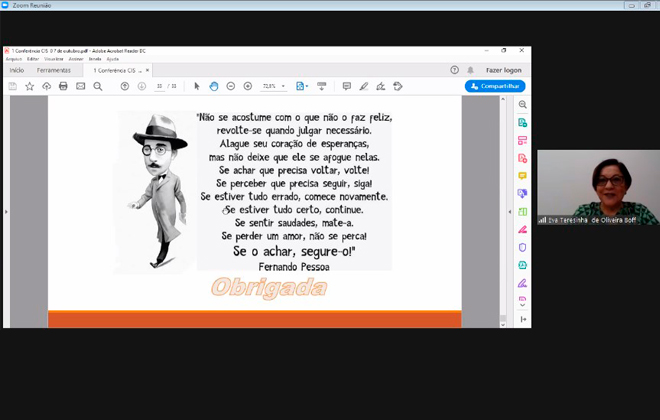The image size is (660, 420).
Task: Click the zoom in plus icon
Action: point(248,86)
